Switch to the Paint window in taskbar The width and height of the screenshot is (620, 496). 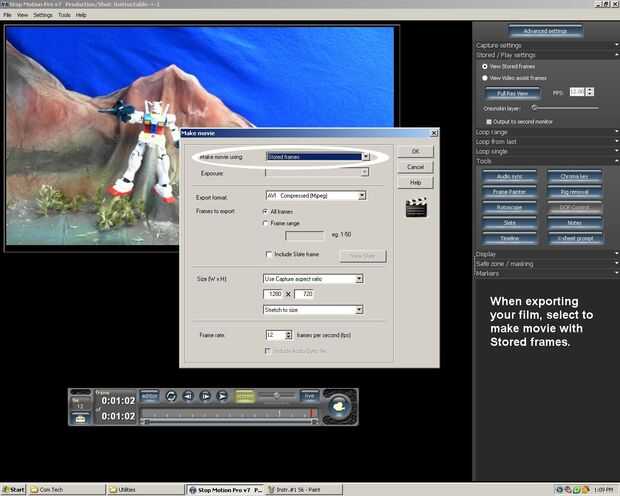[303, 490]
